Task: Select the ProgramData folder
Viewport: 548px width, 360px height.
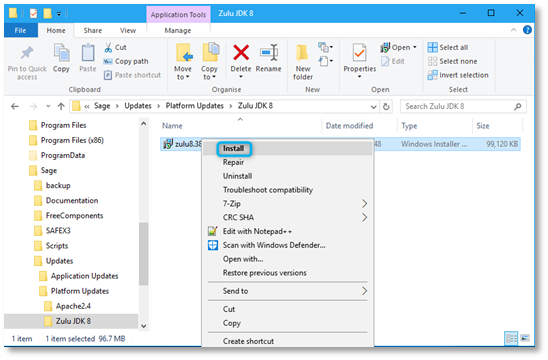Action: tap(58, 155)
